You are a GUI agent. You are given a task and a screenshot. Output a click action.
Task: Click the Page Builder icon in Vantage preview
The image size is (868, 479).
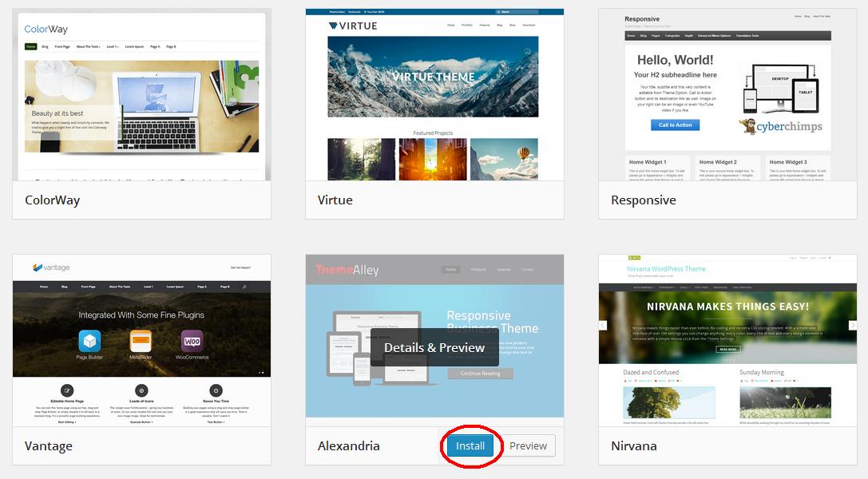pos(89,341)
